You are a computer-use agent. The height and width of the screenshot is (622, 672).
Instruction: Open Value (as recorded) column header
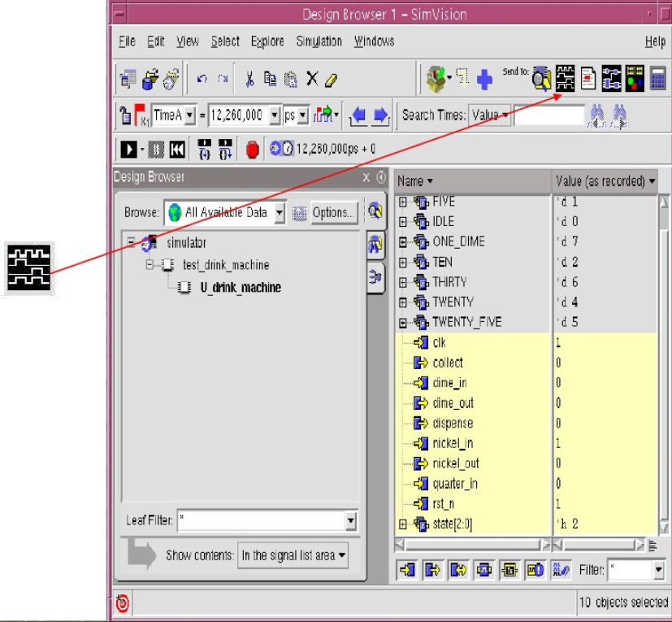point(605,181)
